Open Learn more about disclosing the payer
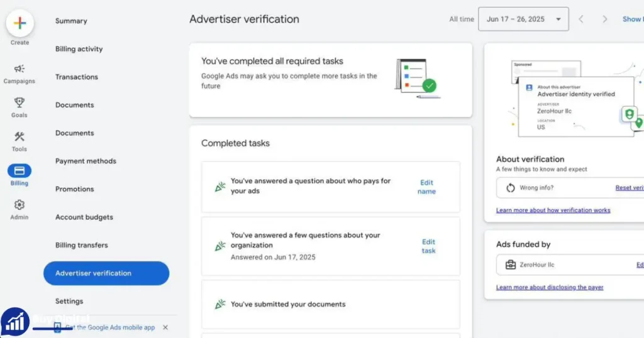 coord(550,287)
